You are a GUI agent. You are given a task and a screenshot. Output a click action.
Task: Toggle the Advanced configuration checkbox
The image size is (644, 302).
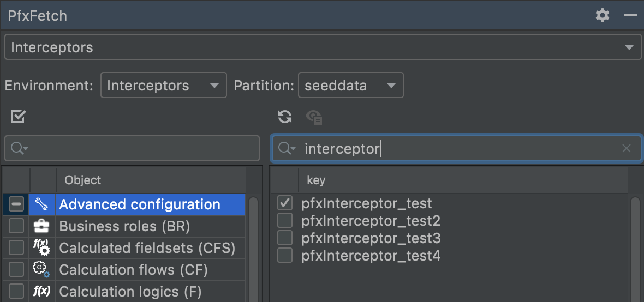16,204
